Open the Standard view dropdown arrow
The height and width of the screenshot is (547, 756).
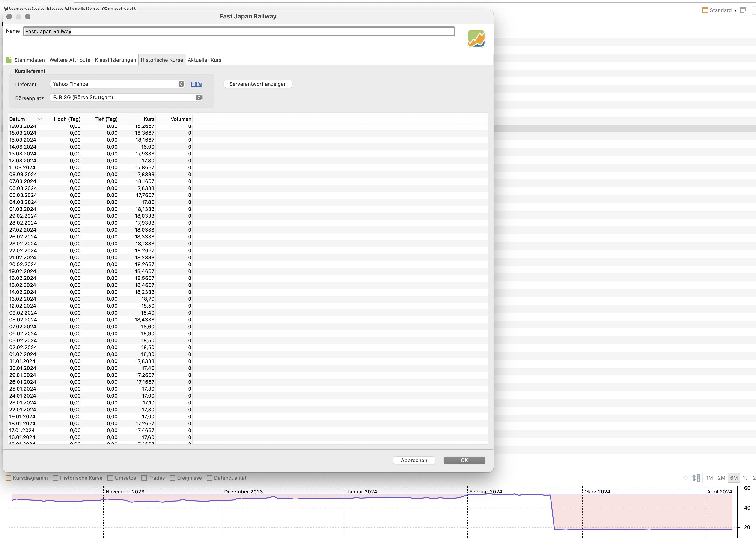click(735, 11)
